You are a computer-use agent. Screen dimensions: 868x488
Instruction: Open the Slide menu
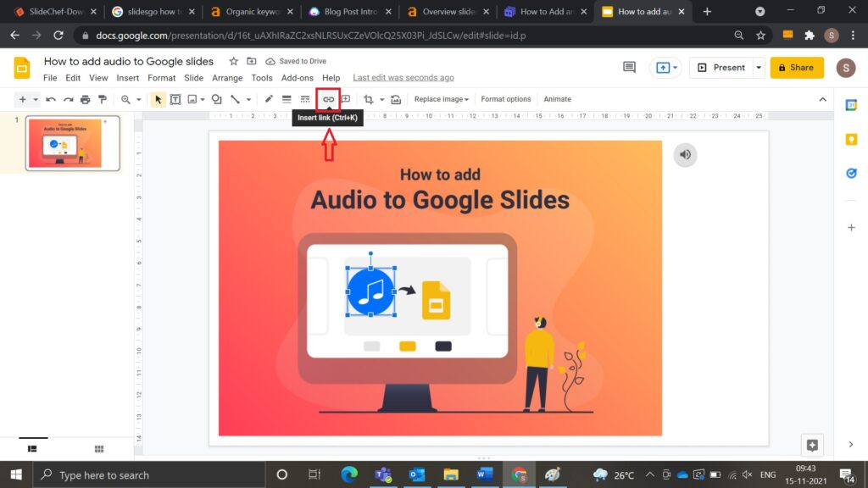click(x=194, y=78)
